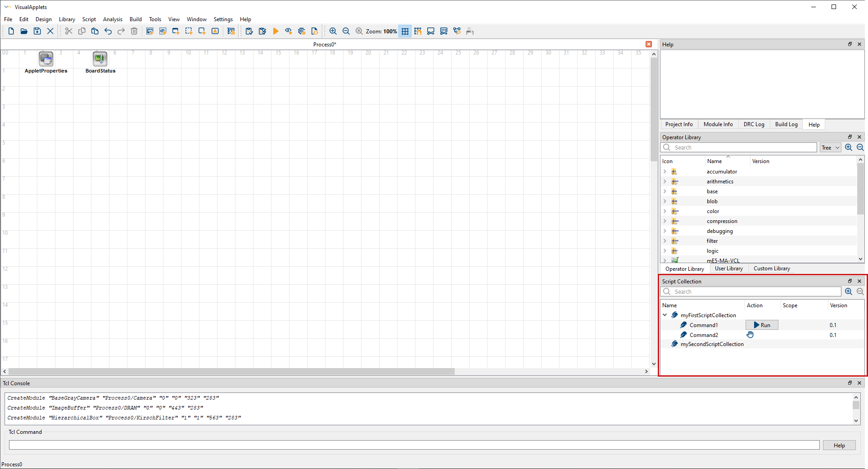Open the Analysis menu
This screenshot has width=868, height=469.
coord(113,19)
